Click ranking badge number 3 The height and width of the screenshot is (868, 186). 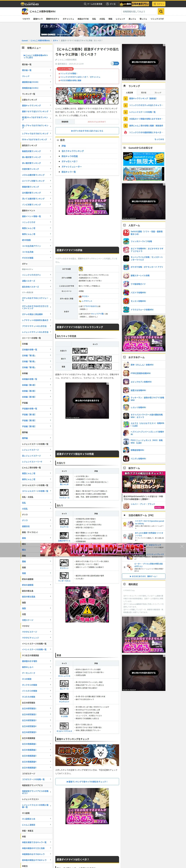click(125, 112)
